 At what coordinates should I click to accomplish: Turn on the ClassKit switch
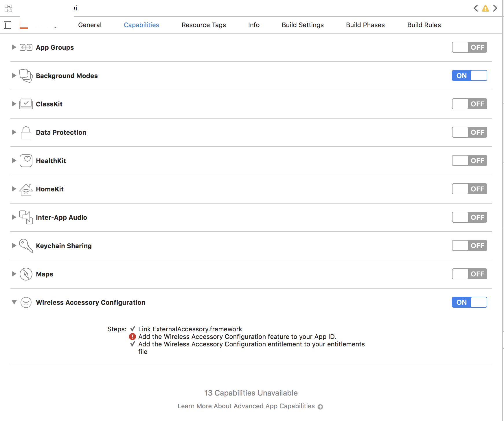[469, 104]
